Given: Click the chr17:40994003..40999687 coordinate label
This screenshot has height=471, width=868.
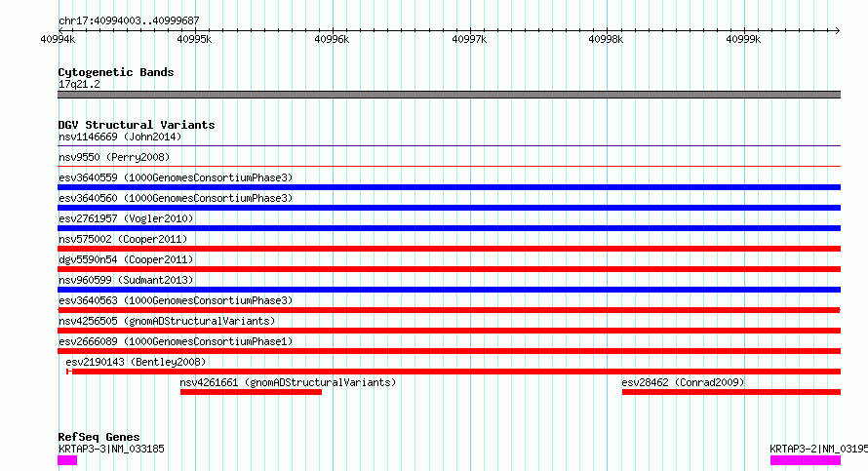Looking at the screenshot, I should (x=129, y=21).
